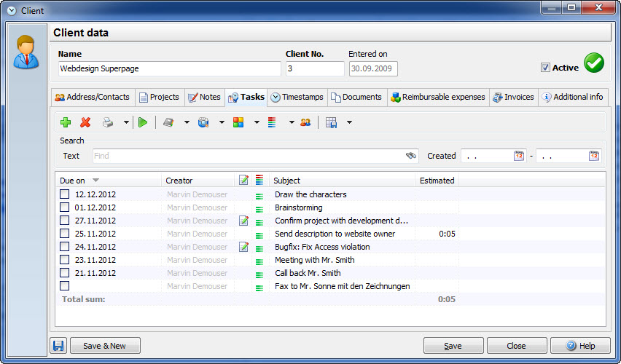
Task: Open the Invoices tab
Action: click(514, 97)
